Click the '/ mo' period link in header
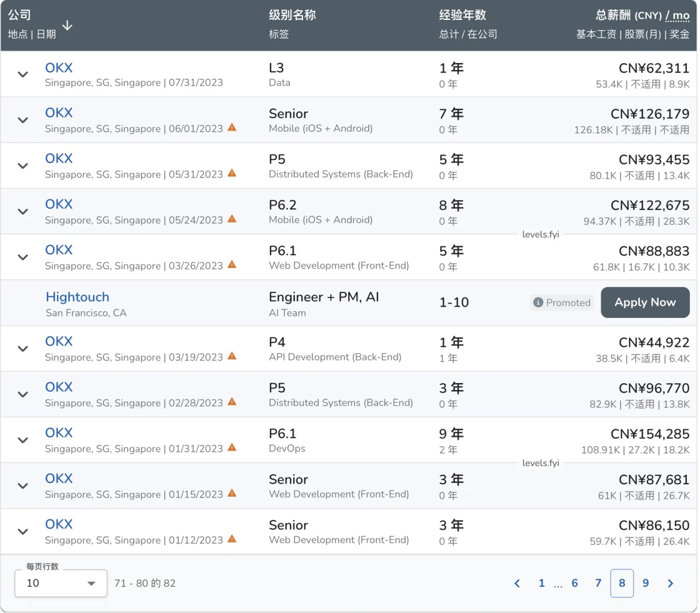 tap(677, 16)
